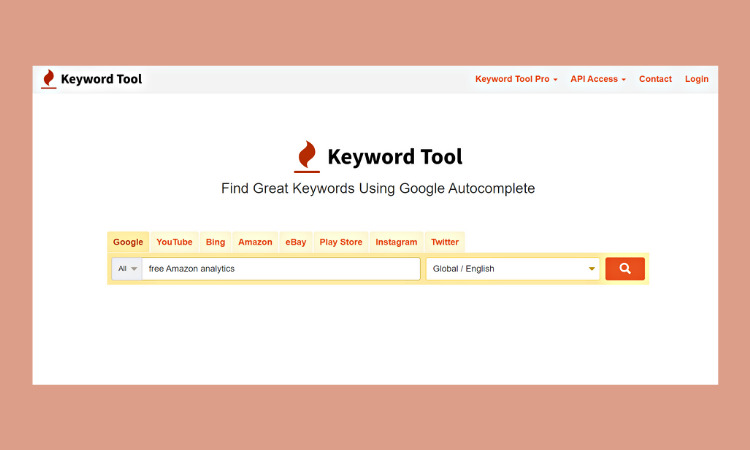The image size is (750, 450).
Task: Open the Keyword Tool Pro menu
Action: click(516, 79)
